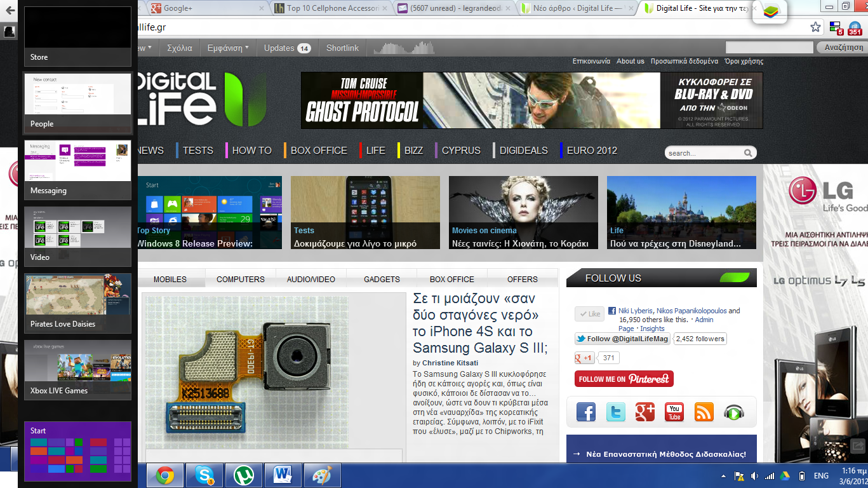The height and width of the screenshot is (488, 868).
Task: Open the extension icon with badge 5
Action: [836, 27]
